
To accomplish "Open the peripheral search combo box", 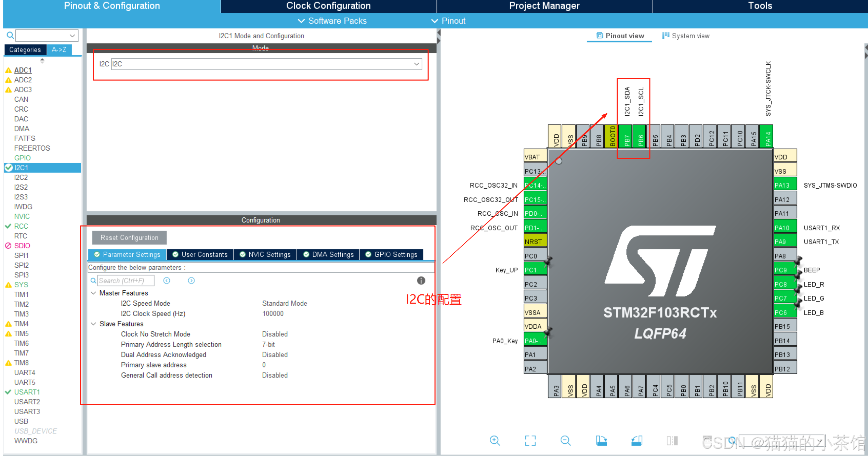I will [x=47, y=35].
